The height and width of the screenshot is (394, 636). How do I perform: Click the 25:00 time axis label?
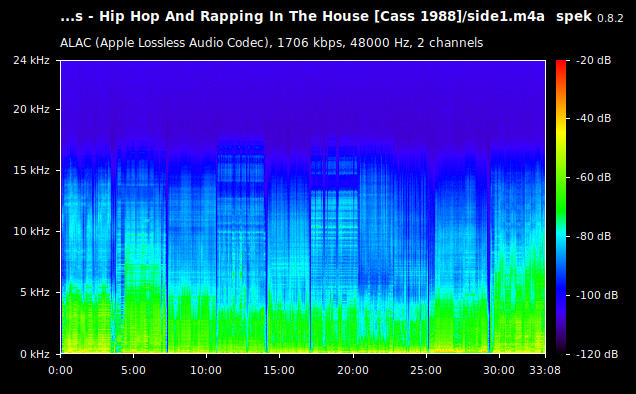click(x=426, y=370)
